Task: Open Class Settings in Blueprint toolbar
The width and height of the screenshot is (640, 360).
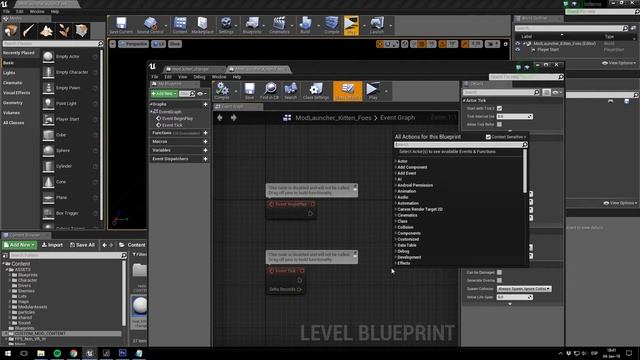Action: (x=316, y=91)
